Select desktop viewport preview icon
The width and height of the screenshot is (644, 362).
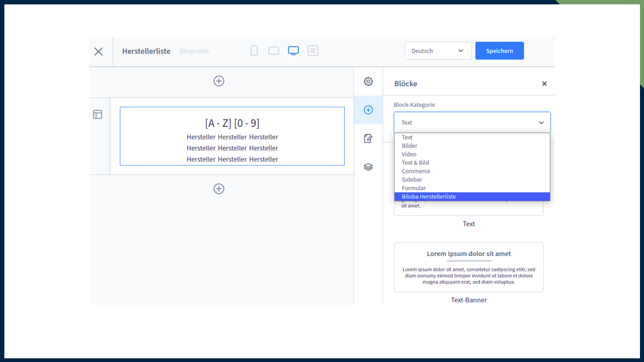click(x=293, y=51)
